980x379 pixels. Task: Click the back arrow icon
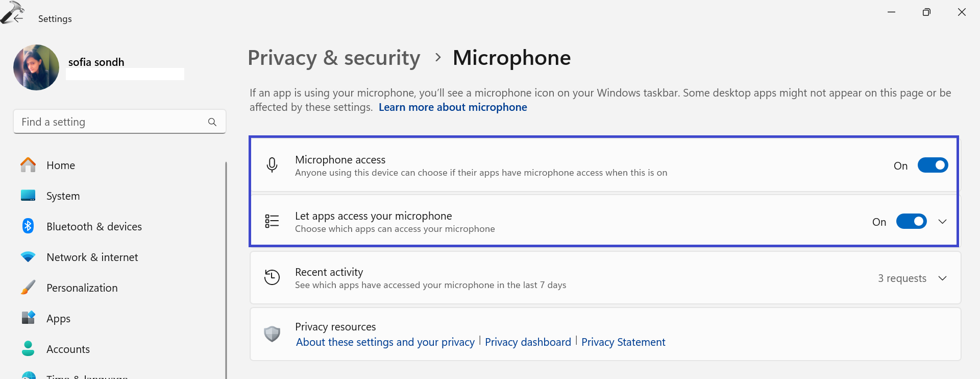point(18,18)
